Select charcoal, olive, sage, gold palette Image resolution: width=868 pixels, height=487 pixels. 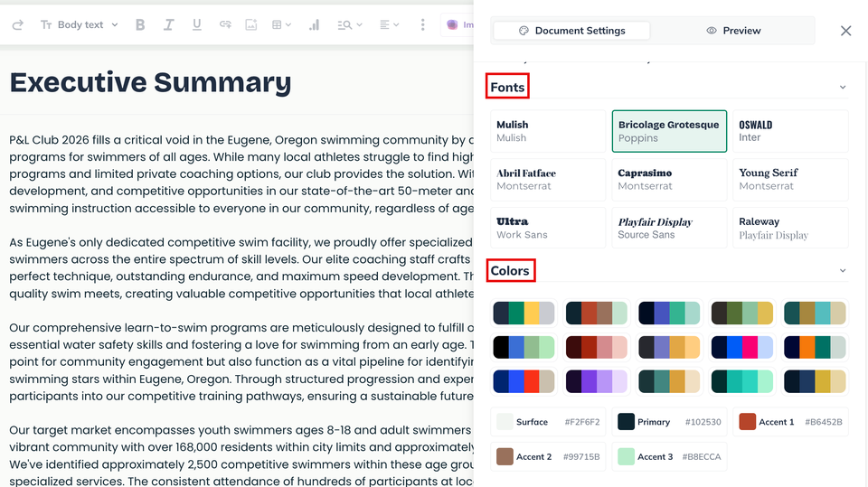741,314
